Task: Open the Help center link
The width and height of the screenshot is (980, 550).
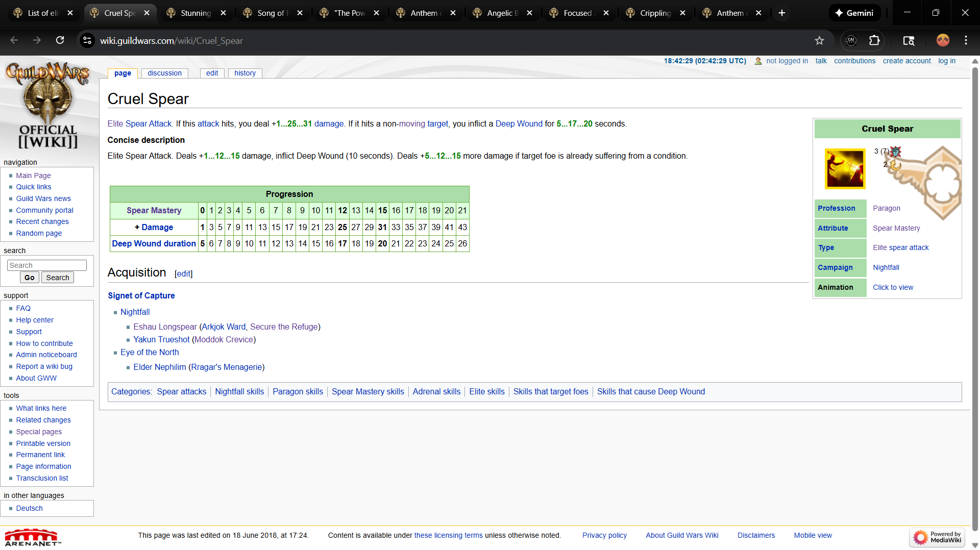Action: tap(35, 320)
